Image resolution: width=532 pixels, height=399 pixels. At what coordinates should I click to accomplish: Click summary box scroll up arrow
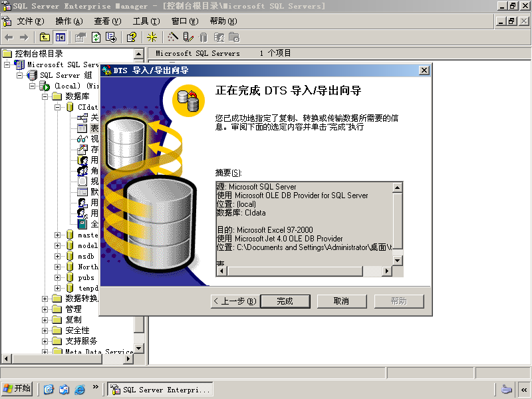pyautogui.click(x=397, y=187)
